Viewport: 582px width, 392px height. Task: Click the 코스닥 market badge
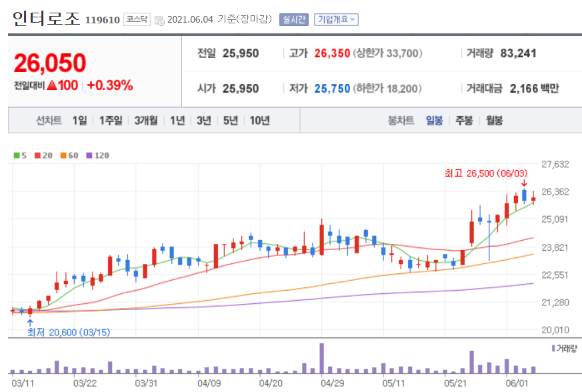[137, 19]
